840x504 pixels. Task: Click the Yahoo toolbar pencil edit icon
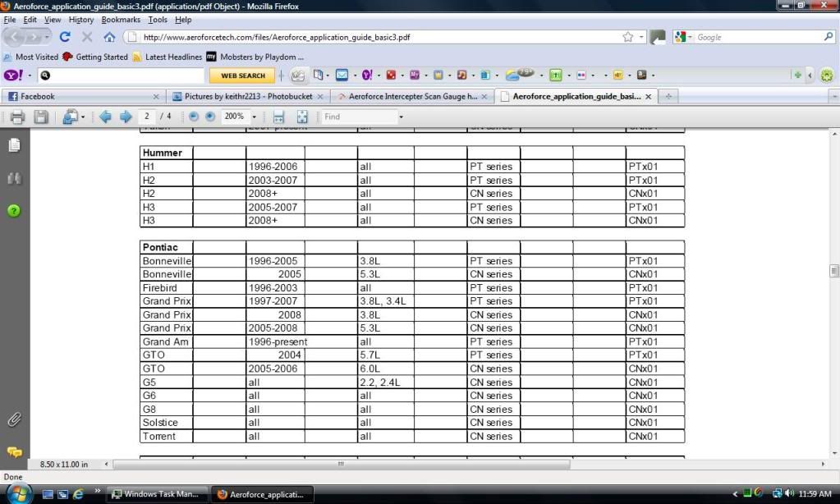coord(298,76)
